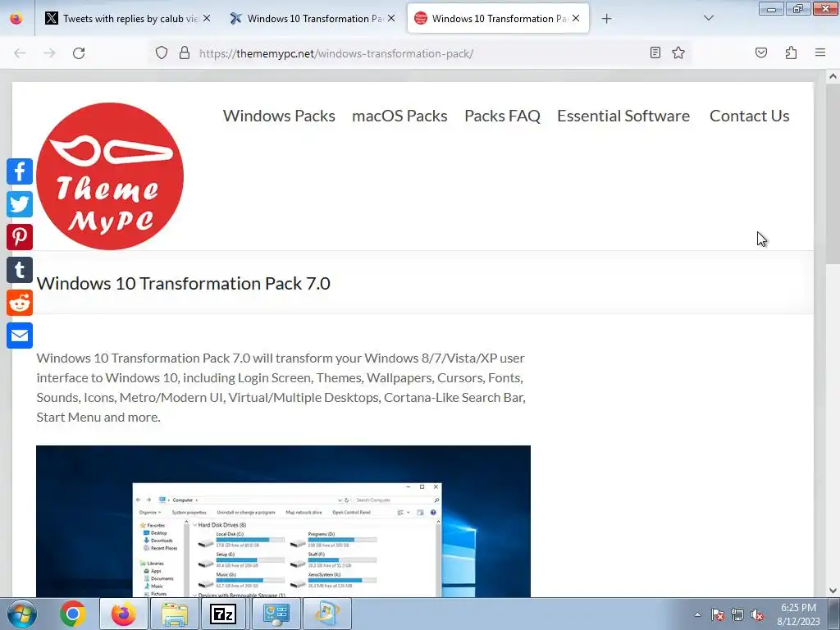The width and height of the screenshot is (840, 630).
Task: Close the middle Windows 10 Transformation tab
Action: [x=391, y=18]
